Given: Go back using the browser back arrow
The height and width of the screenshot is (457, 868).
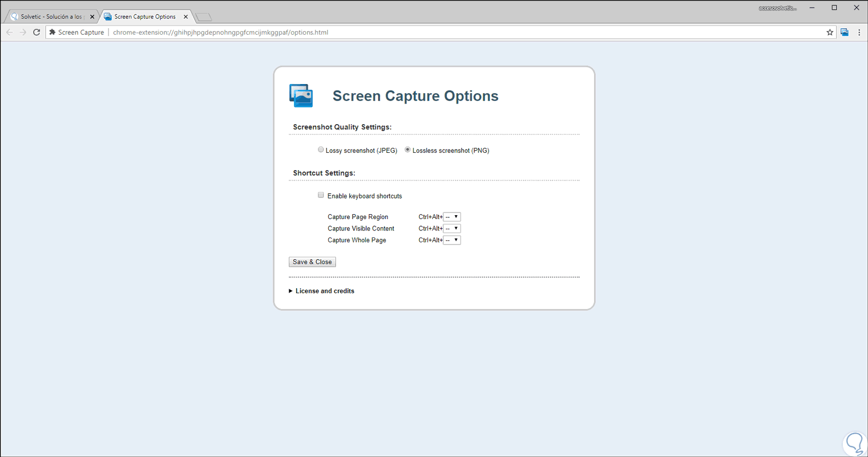Looking at the screenshot, I should click(x=9, y=33).
